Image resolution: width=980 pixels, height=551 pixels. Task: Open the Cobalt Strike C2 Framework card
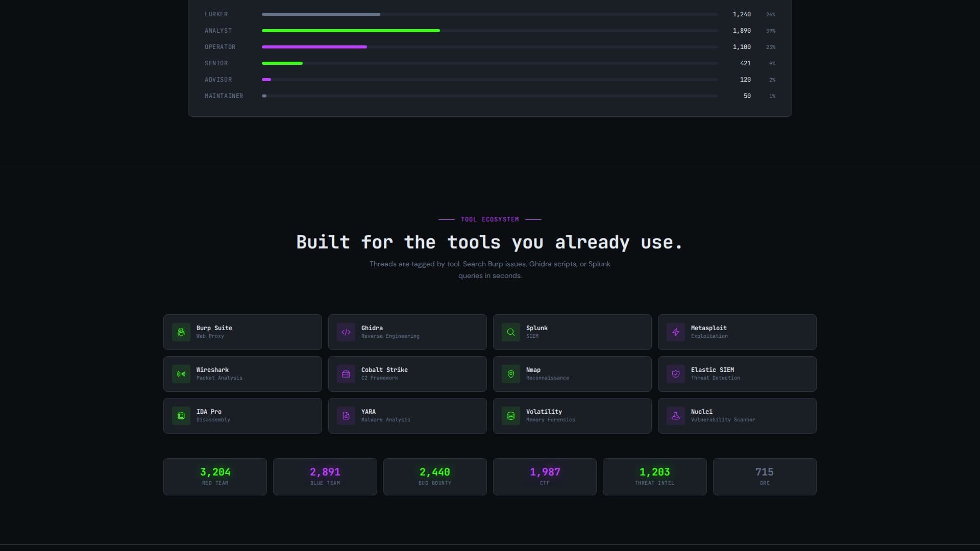point(407,374)
